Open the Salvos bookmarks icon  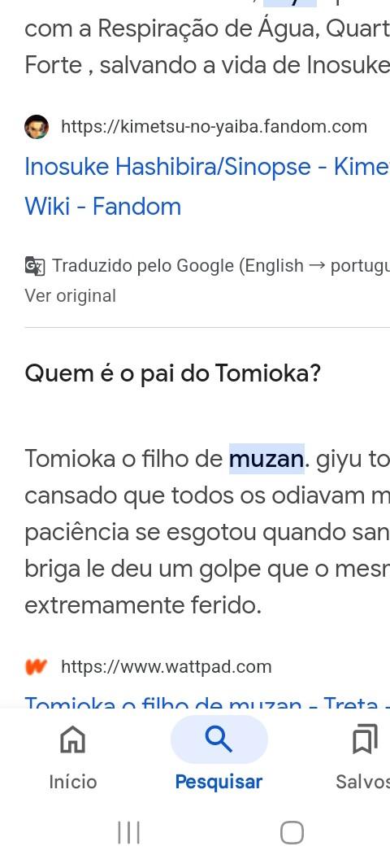365,739
